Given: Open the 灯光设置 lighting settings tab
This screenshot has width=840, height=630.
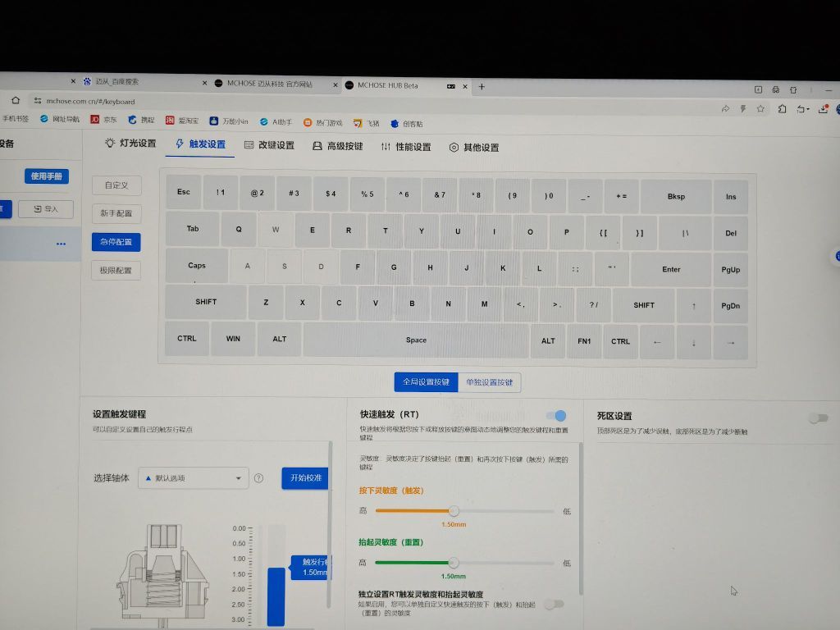Looking at the screenshot, I should tap(130, 144).
